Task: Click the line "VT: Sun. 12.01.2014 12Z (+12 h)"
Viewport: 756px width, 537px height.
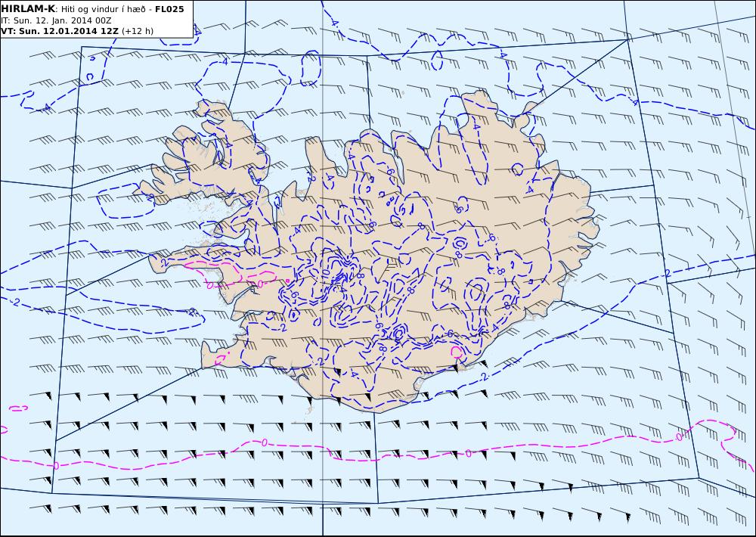Action: coord(77,31)
